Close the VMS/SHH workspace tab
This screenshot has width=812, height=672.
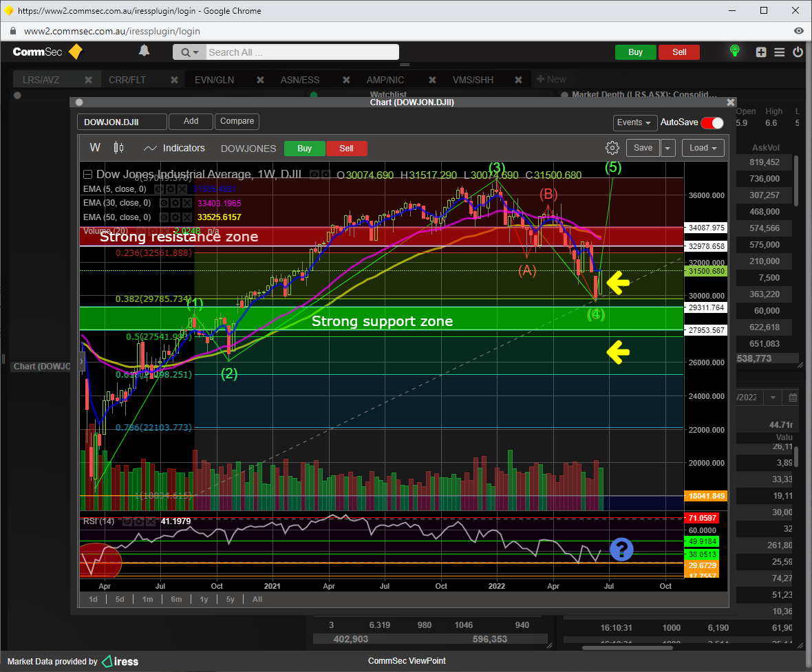[518, 80]
